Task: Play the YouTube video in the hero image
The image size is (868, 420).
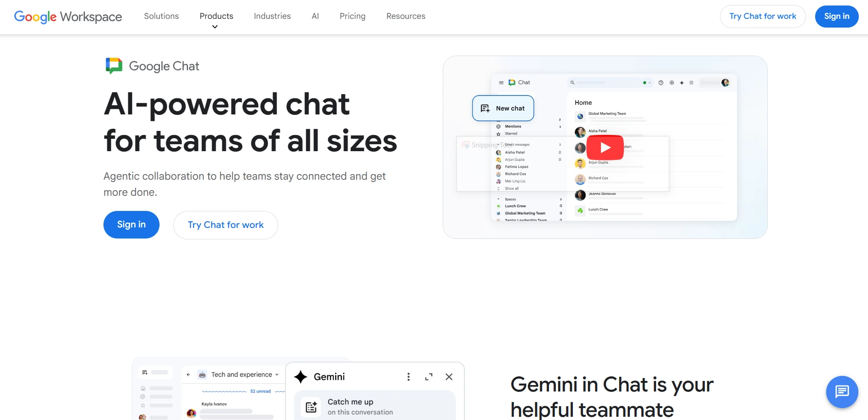Action: tap(605, 148)
